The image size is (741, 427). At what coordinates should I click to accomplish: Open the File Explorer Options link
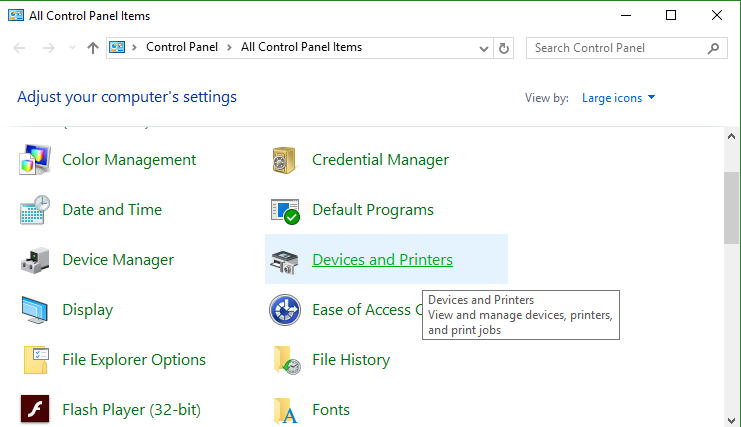coord(134,360)
